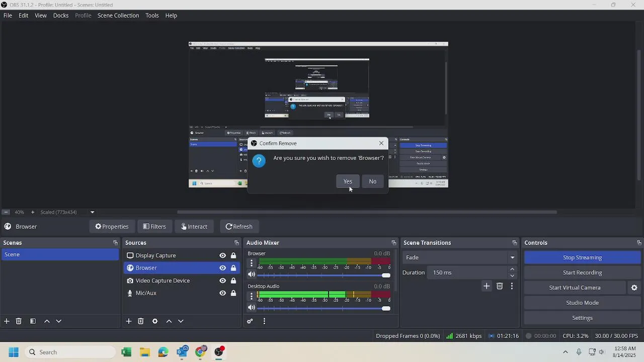Move selected source down

(x=181, y=321)
